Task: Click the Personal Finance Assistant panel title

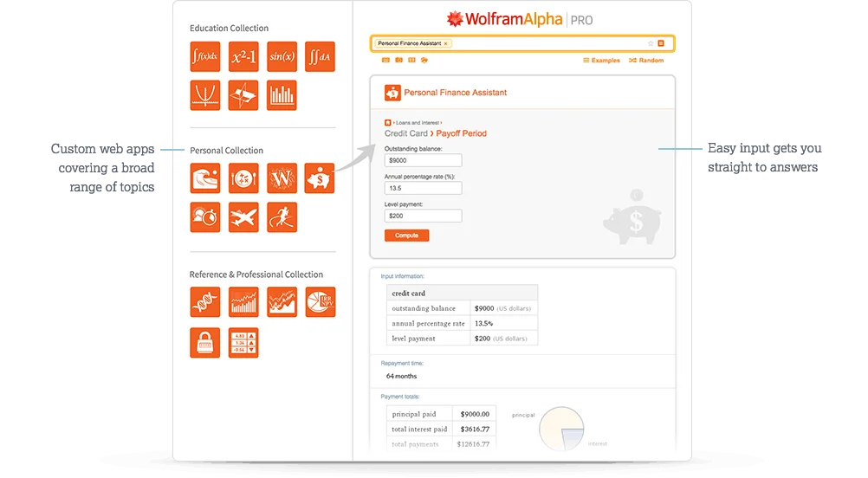Action: pyautogui.click(x=455, y=93)
